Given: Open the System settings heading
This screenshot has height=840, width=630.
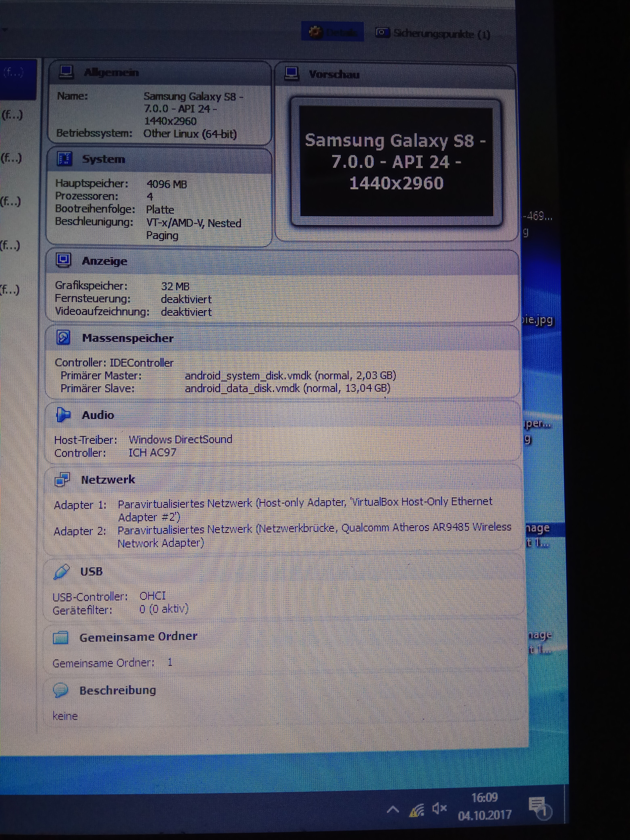Looking at the screenshot, I should (x=103, y=159).
